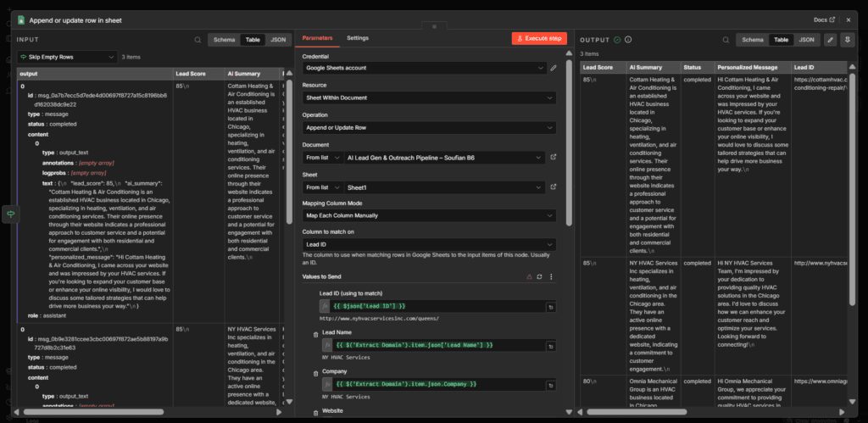Screen dimensions: 868x423
Task: Click the Lead Name expression input field
Action: pos(438,346)
